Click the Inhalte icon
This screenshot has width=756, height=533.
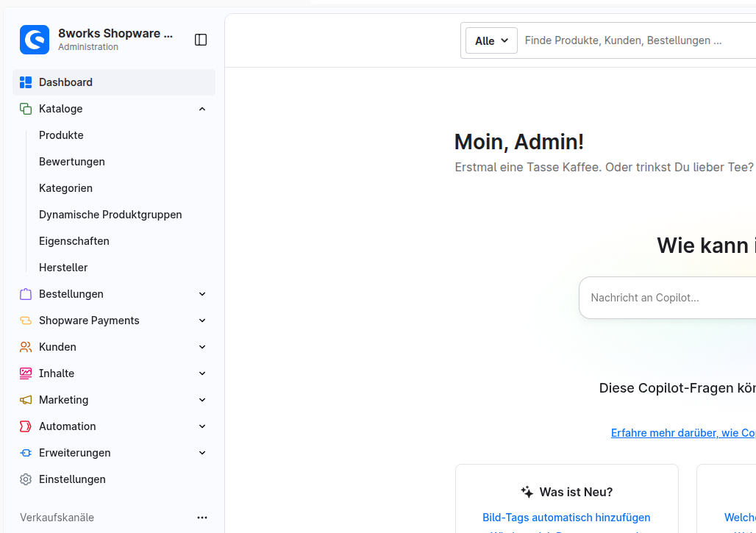tap(26, 373)
